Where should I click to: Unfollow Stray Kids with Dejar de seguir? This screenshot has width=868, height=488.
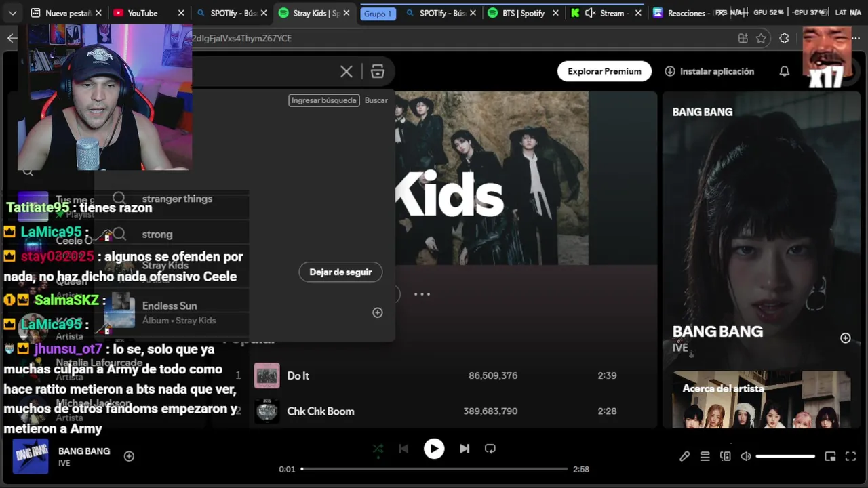tap(340, 272)
